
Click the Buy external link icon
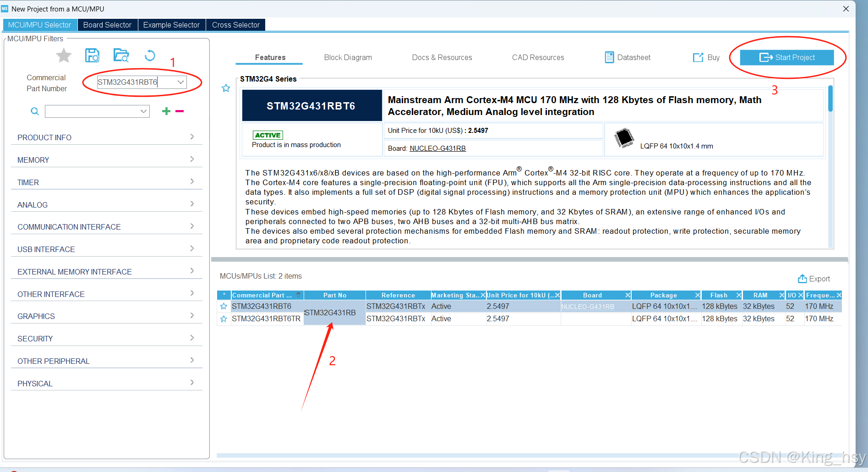pyautogui.click(x=698, y=57)
